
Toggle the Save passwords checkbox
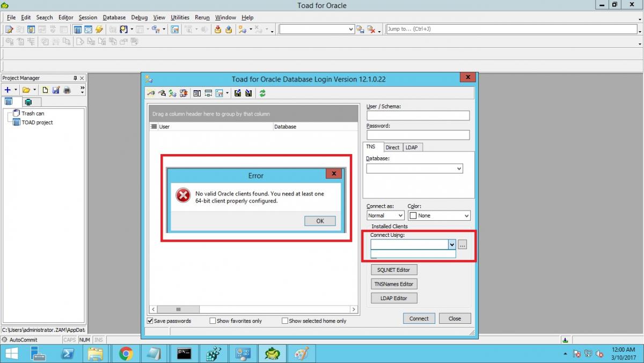point(150,321)
